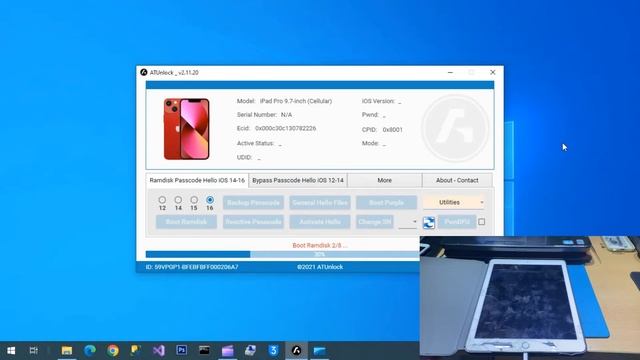Screen dimensions: 640x360
Task: Click the Change SN button
Action: [x=375, y=222]
